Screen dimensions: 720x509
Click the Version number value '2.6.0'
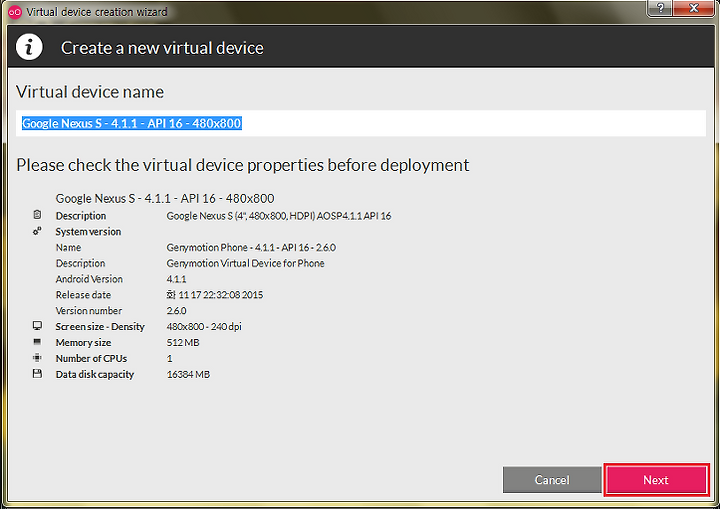pyautogui.click(x=176, y=311)
